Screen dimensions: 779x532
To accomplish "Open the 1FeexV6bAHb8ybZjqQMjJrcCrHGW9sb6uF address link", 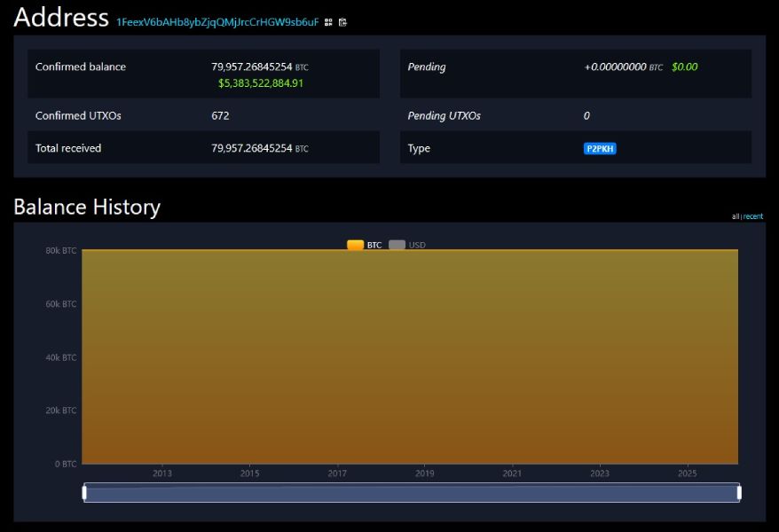I will tap(217, 22).
